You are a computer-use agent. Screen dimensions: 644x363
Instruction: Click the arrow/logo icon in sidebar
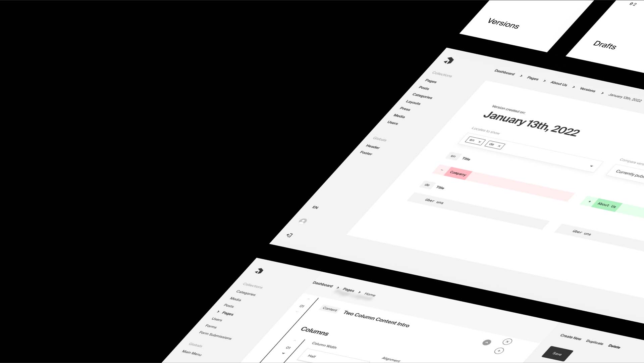(448, 61)
